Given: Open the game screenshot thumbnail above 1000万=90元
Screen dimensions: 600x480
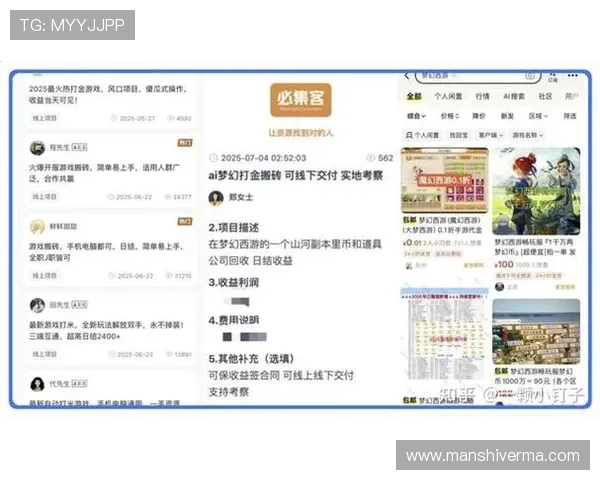Looking at the screenshot, I should tap(536, 331).
